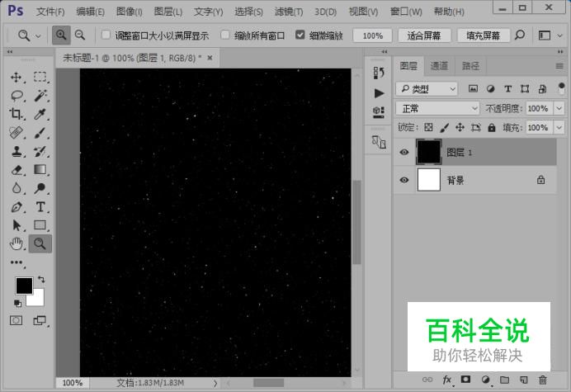Uncheck the scrubby zoom checkbox

click(x=300, y=35)
